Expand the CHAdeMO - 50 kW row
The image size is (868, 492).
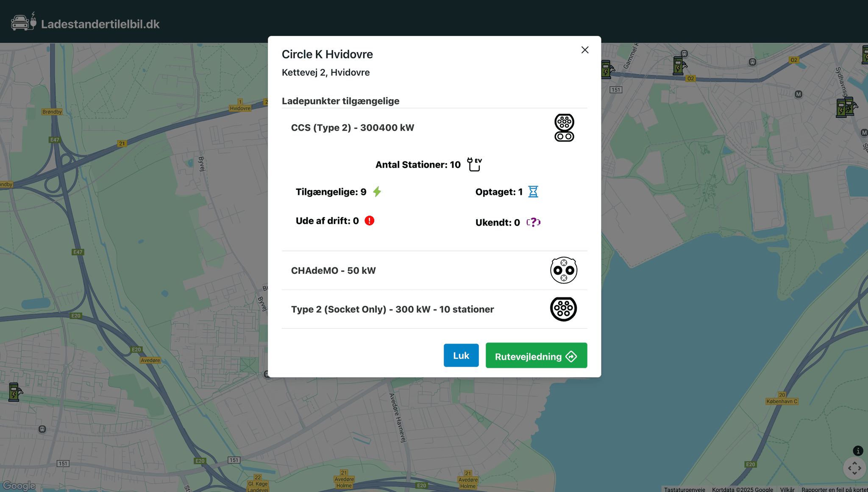click(434, 270)
